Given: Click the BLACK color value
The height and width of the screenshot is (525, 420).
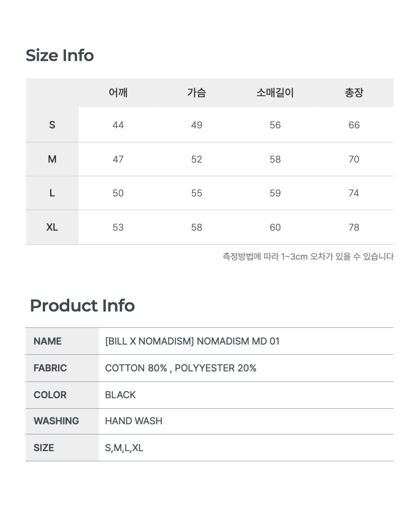Looking at the screenshot, I should (121, 395).
